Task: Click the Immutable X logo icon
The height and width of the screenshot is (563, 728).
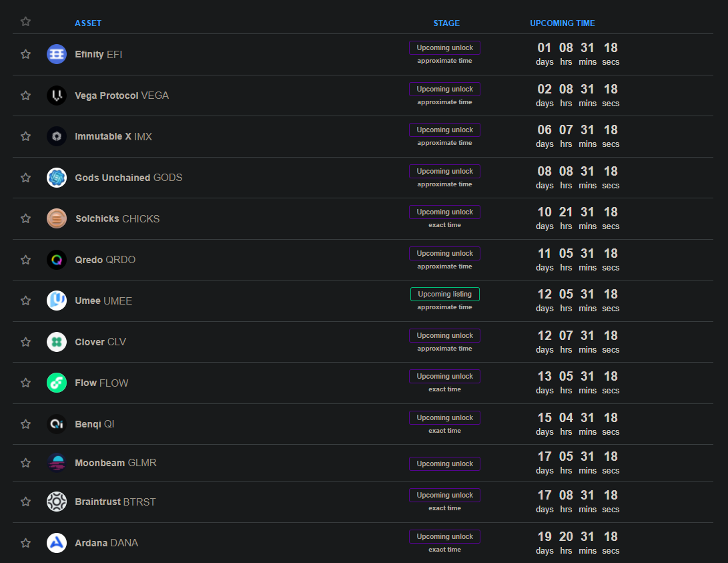Action: [57, 136]
